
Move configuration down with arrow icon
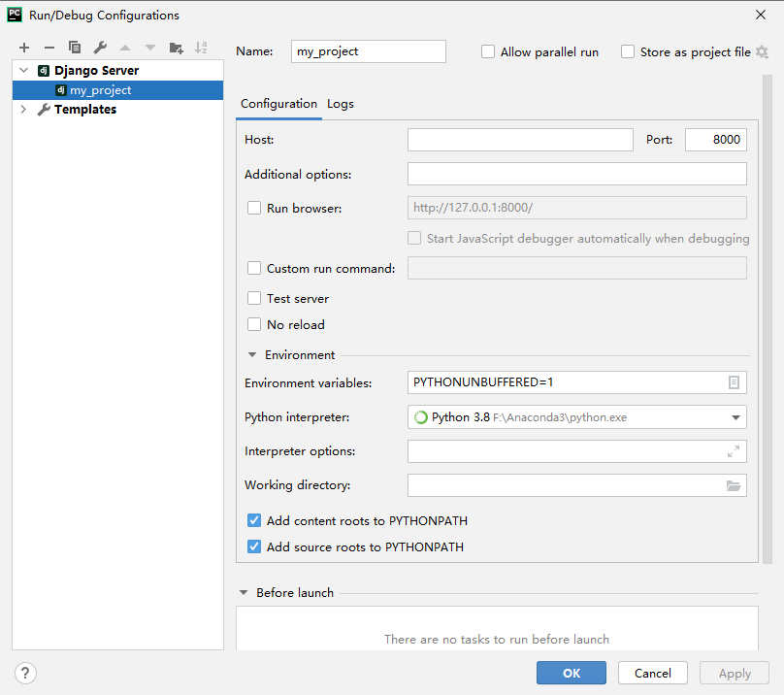pyautogui.click(x=150, y=48)
